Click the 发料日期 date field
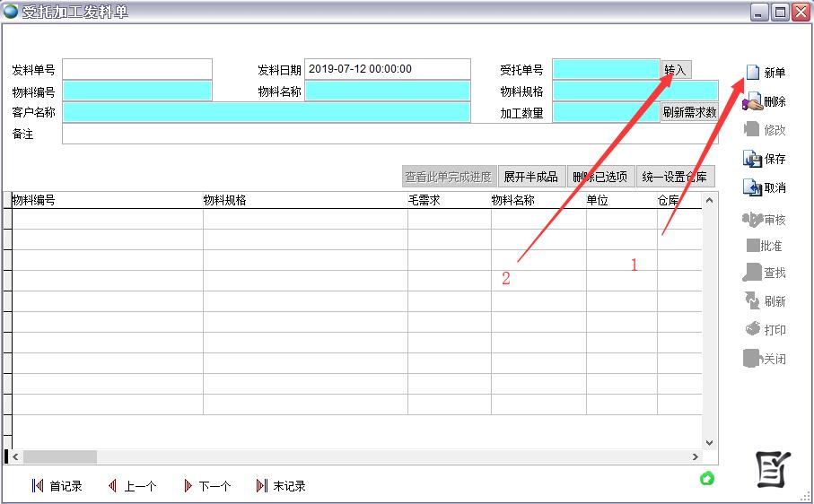814x504 pixels. 387,69
